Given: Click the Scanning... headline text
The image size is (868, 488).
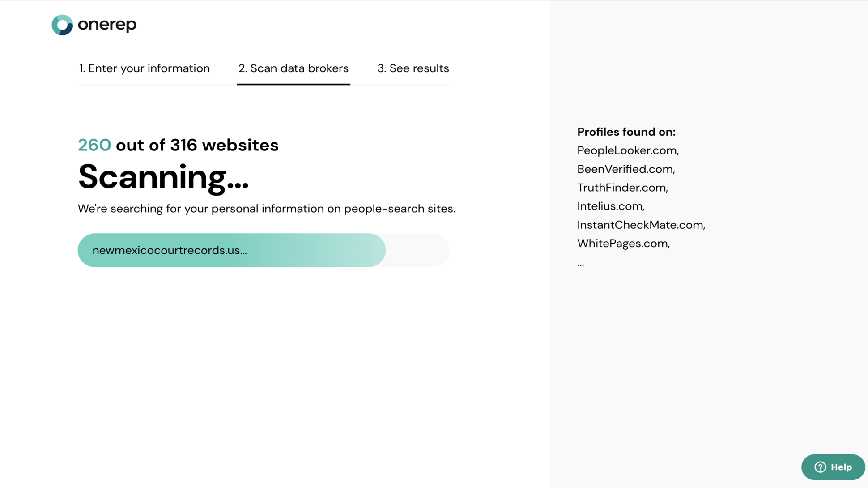Looking at the screenshot, I should 163,177.
